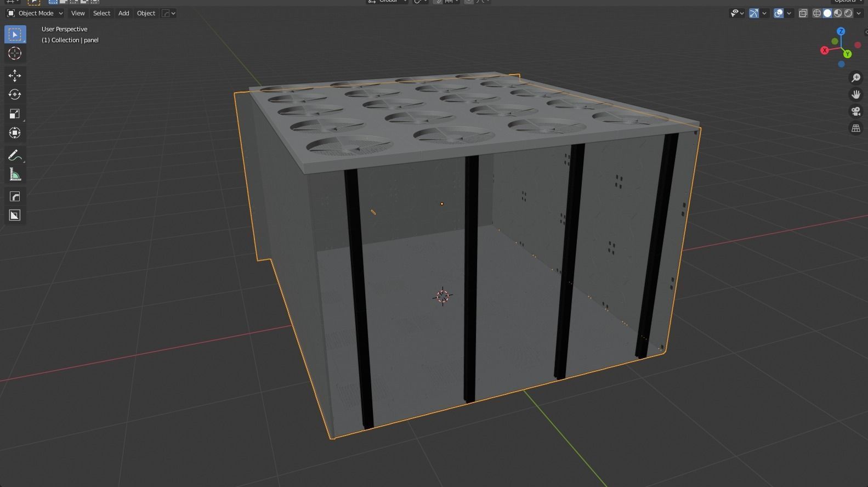Click the 'User Perspective' viewport label
This screenshot has height=487, width=868.
pyautogui.click(x=65, y=29)
